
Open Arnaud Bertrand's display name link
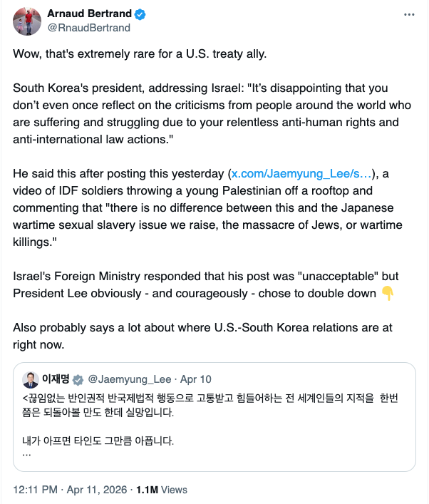(x=89, y=14)
